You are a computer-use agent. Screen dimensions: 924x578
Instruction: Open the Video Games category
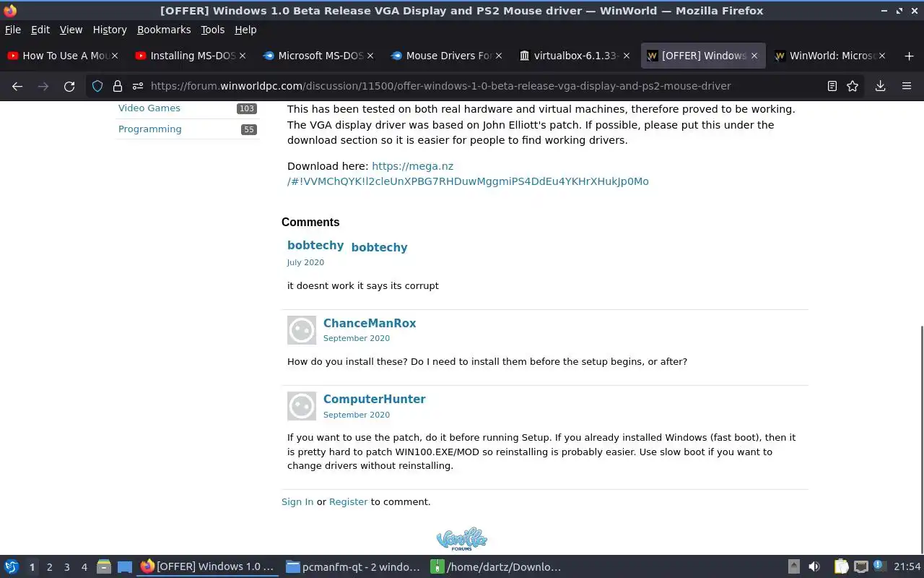pos(149,108)
